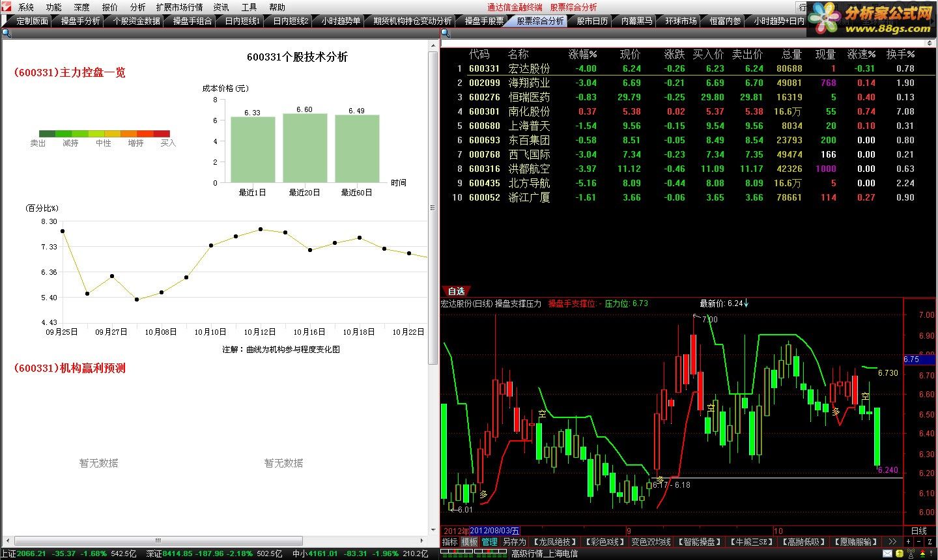Screen dimensions: 938x560
Task: Switch to the 内幕黑马 tab
Action: coord(636,21)
